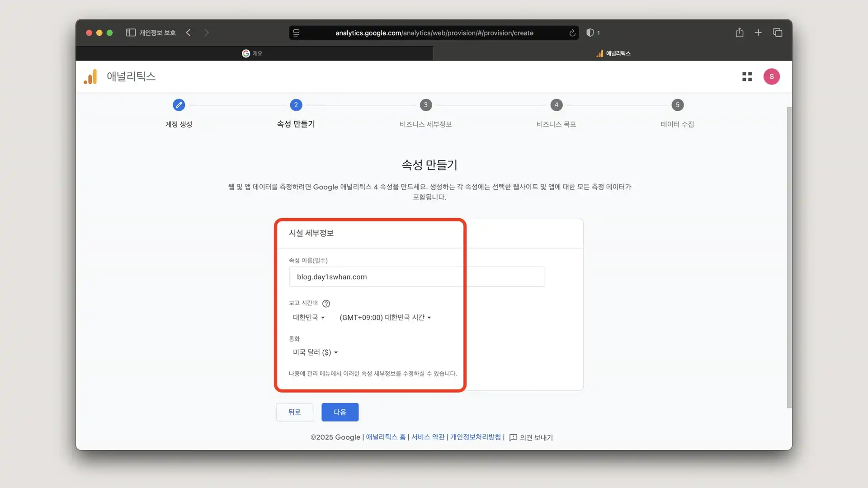
Task: Click the feedback icon beside 의견 보내기
Action: [x=513, y=437]
